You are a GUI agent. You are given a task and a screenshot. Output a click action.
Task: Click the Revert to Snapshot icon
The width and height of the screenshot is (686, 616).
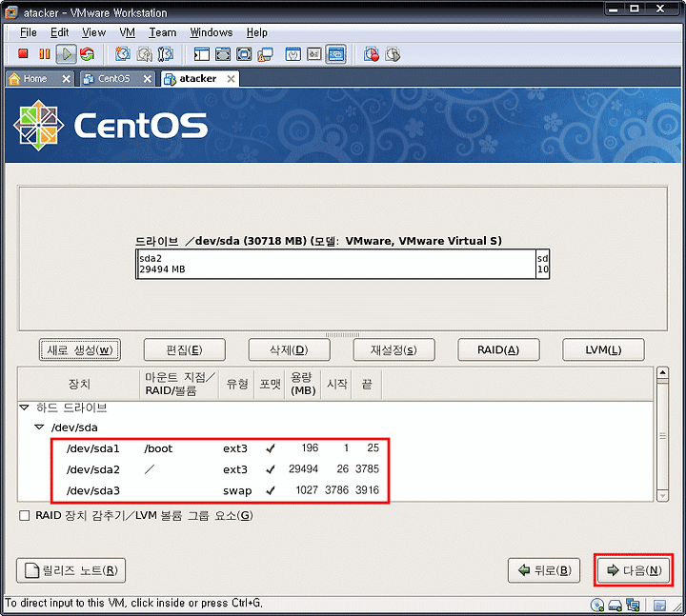point(145,54)
